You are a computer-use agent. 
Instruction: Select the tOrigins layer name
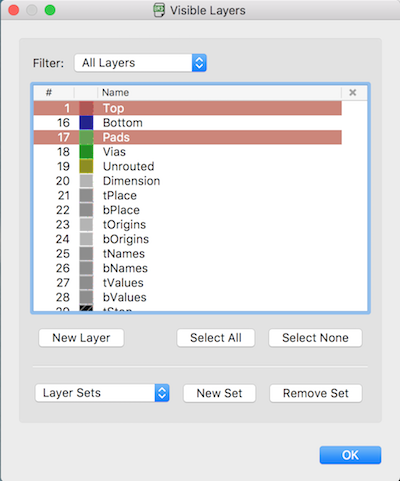pyautogui.click(x=124, y=225)
